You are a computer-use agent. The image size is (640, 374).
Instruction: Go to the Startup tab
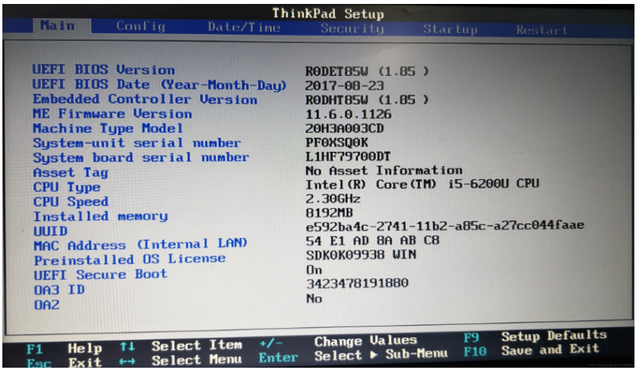click(x=450, y=29)
